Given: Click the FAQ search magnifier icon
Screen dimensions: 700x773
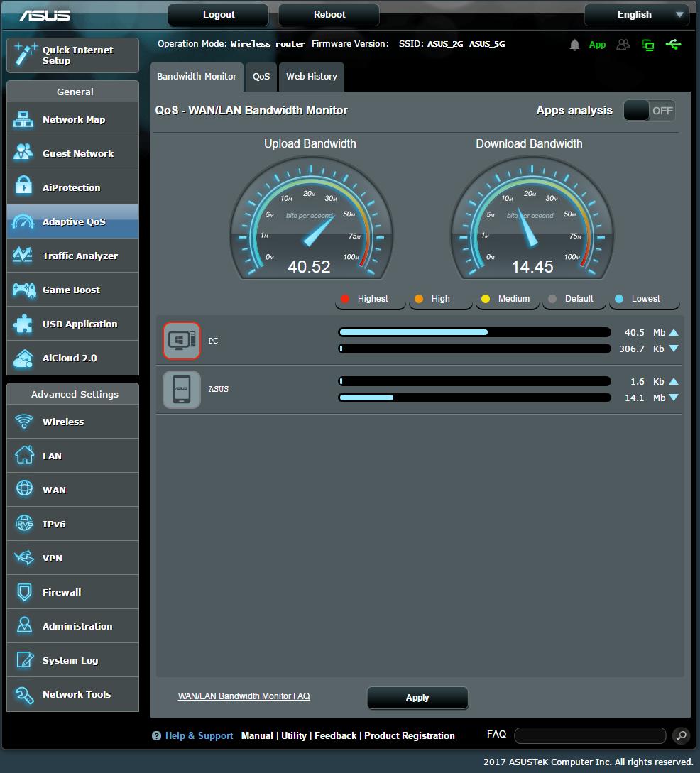Looking at the screenshot, I should 681,735.
